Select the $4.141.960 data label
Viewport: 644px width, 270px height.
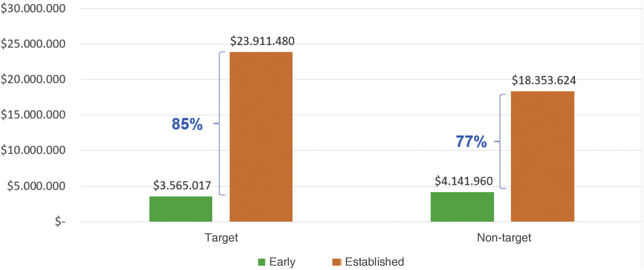[x=464, y=181]
